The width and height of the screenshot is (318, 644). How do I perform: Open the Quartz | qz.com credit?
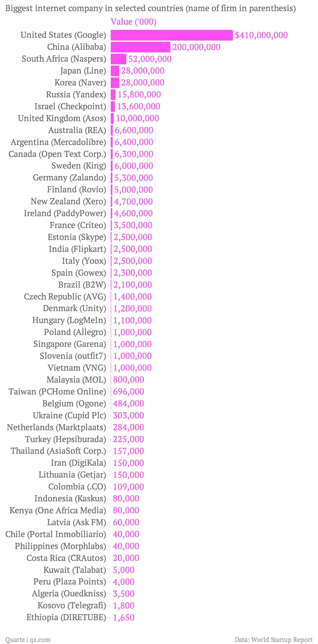[x=28, y=640]
